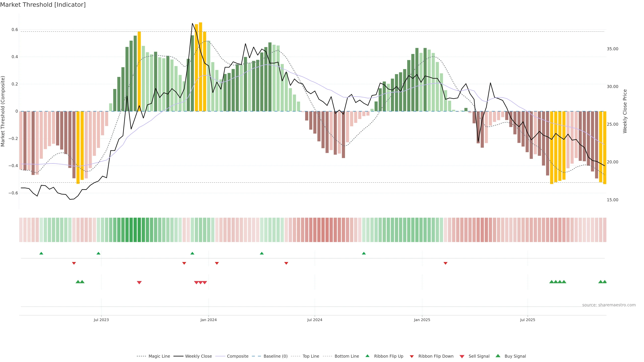Click the Ribbon Flip Up legend icon
This screenshot has height=362, width=644.
pyautogui.click(x=367, y=356)
